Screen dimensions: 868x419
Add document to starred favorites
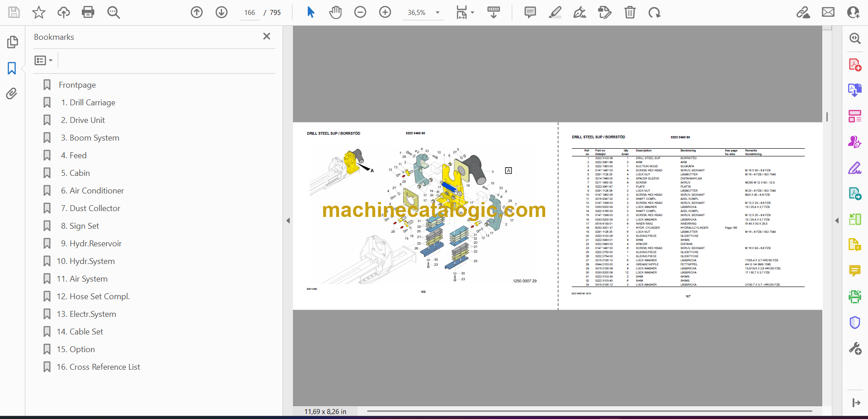coord(39,12)
